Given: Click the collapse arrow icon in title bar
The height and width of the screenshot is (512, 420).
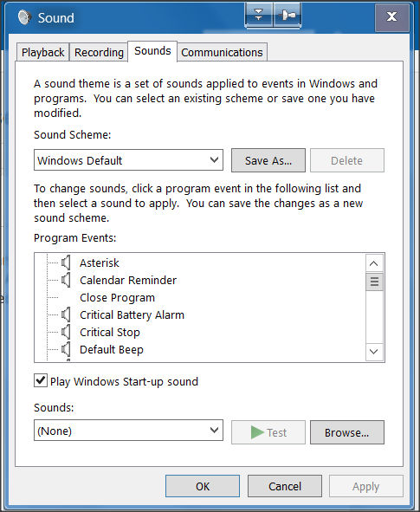Looking at the screenshot, I should click(x=258, y=15).
